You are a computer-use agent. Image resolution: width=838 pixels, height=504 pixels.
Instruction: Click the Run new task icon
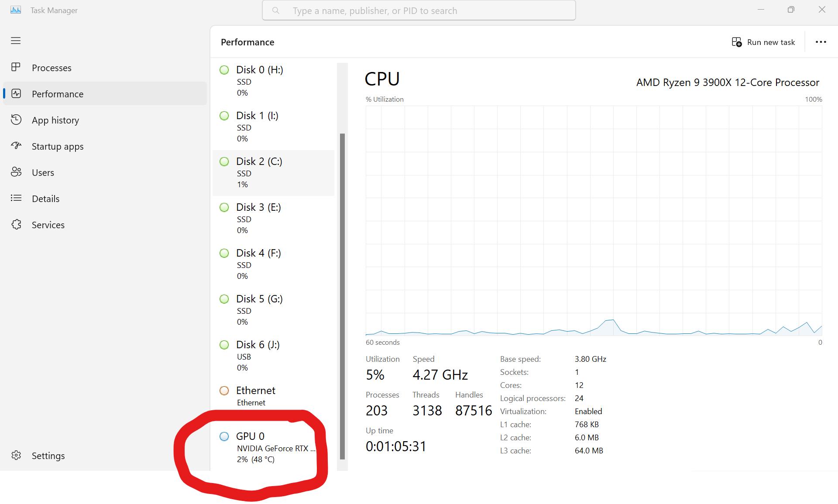point(737,42)
